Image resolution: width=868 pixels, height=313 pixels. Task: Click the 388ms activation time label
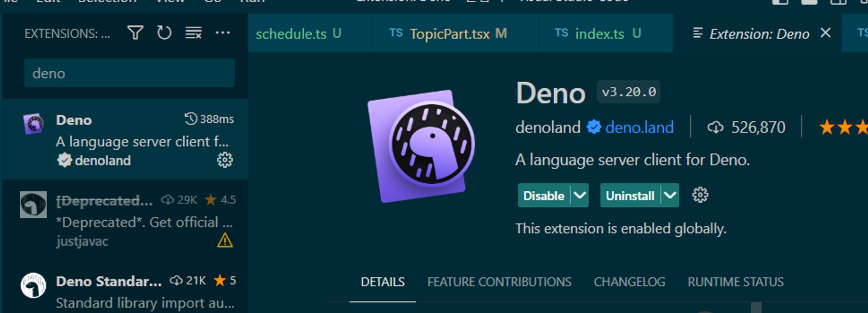tap(209, 119)
